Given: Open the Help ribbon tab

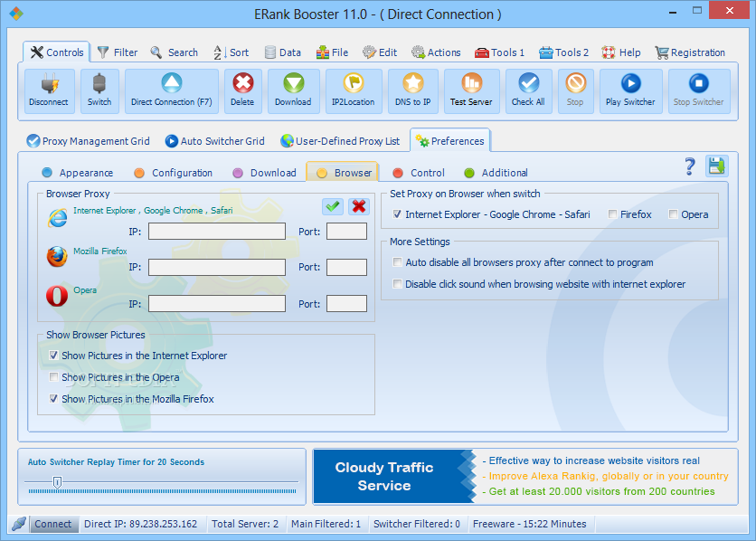Looking at the screenshot, I should coord(621,52).
